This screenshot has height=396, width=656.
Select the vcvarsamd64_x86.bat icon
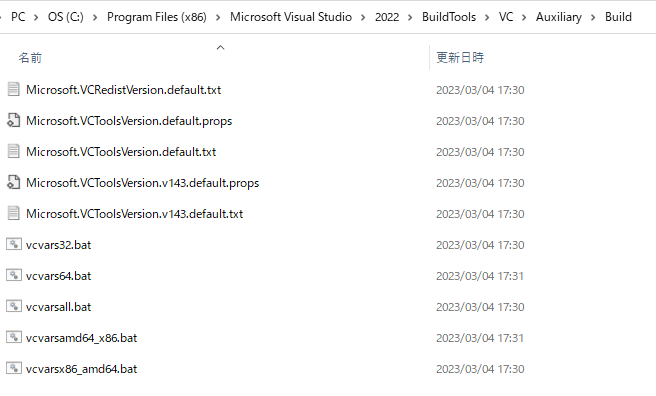(x=13, y=337)
